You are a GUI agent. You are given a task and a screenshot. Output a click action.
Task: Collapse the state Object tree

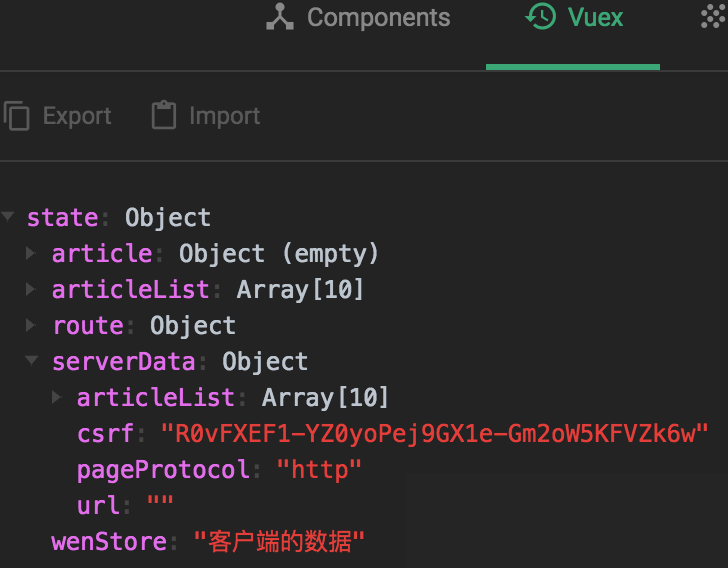pyautogui.click(x=9, y=218)
